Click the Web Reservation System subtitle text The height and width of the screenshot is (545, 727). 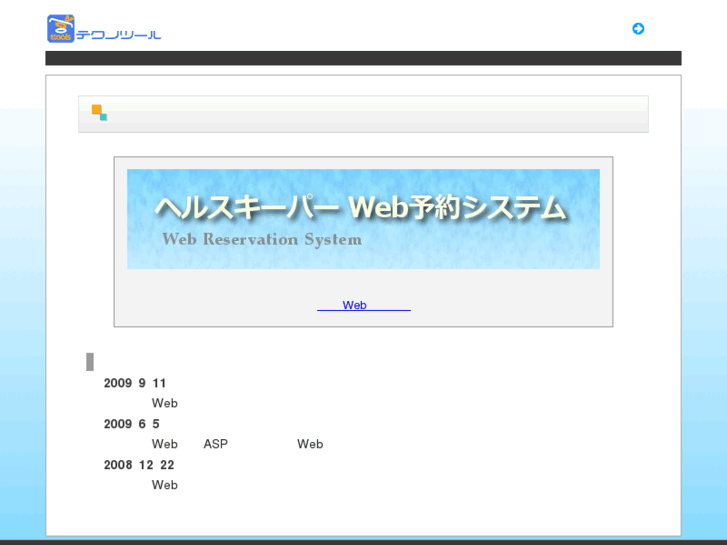tap(261, 240)
